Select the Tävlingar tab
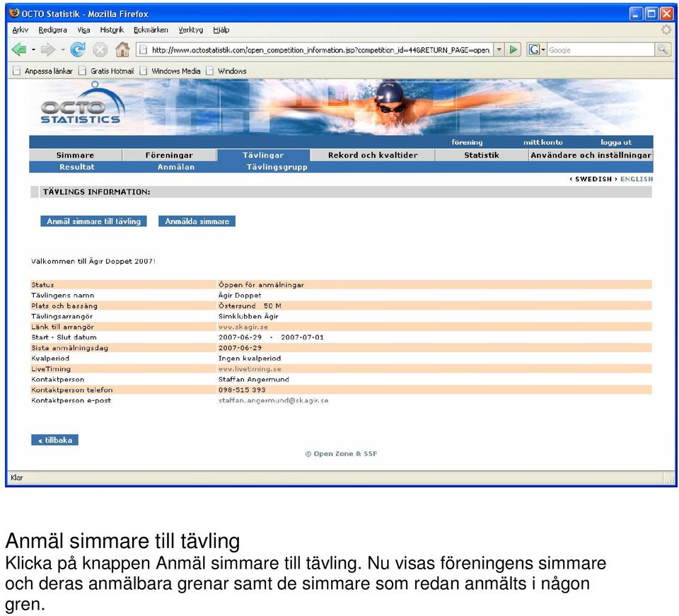 point(263,155)
